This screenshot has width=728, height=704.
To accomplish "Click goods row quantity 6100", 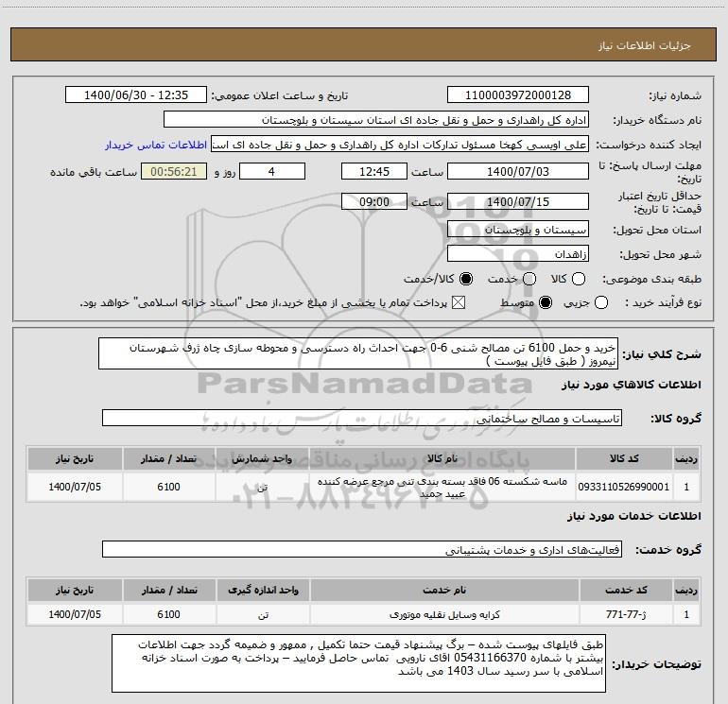I will click(168, 487).
